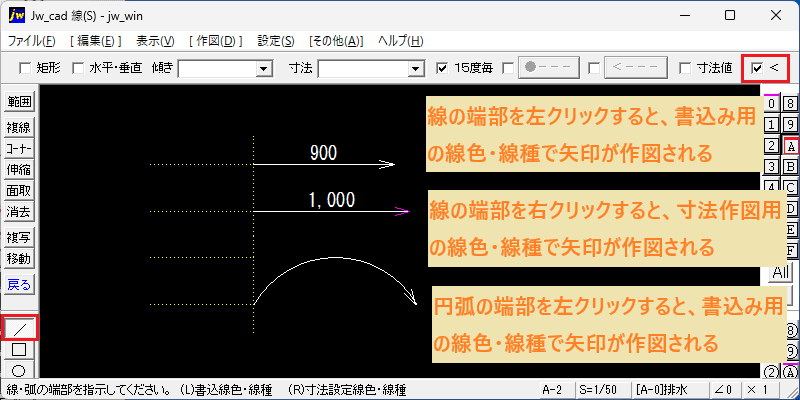Tick checkbox beside the ●--- button
This screenshot has width=800, height=400.
pos(507,68)
